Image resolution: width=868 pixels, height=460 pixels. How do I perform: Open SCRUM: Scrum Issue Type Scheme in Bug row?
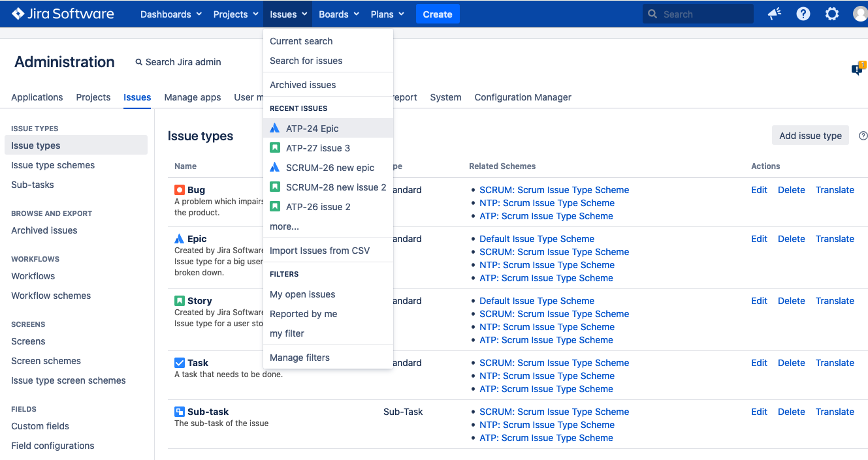pyautogui.click(x=555, y=190)
